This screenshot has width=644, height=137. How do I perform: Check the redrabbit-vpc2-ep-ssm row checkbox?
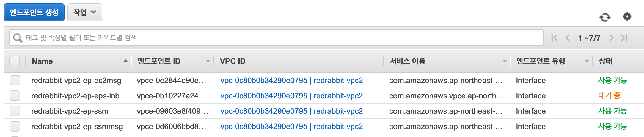click(x=15, y=111)
